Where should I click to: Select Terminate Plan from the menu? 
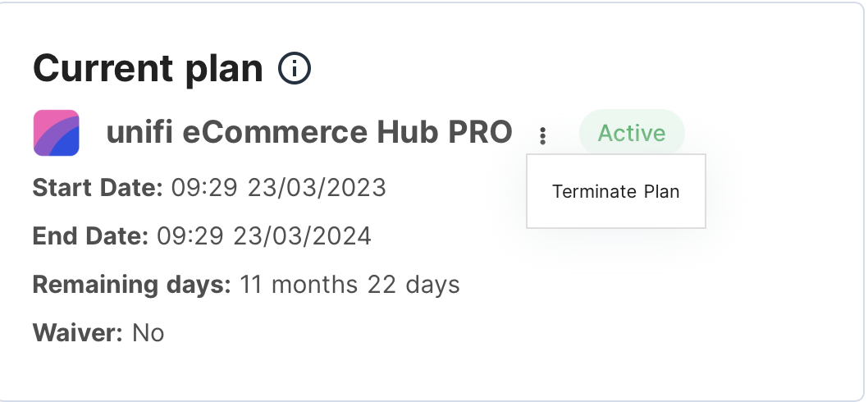pyautogui.click(x=615, y=192)
